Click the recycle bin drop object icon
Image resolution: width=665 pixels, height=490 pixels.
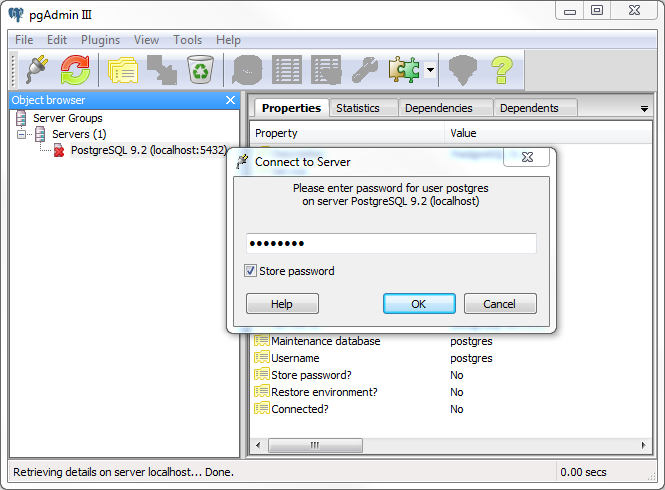[x=201, y=69]
